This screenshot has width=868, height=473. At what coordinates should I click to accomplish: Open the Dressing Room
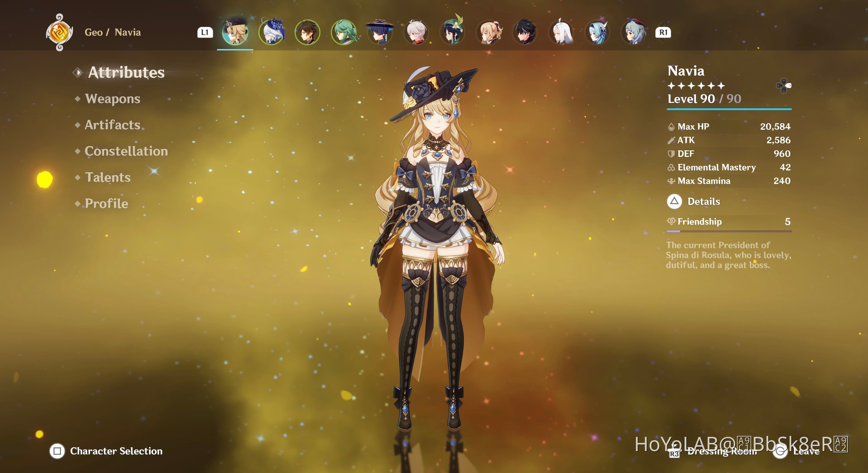coord(722,451)
